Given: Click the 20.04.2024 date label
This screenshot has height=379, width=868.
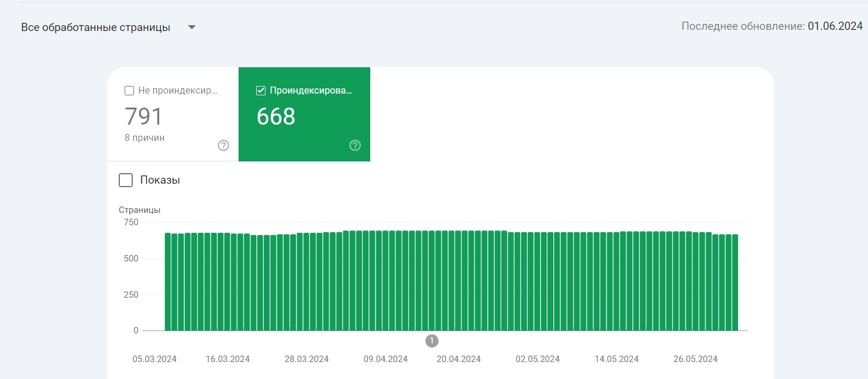Looking at the screenshot, I should coord(459,359).
